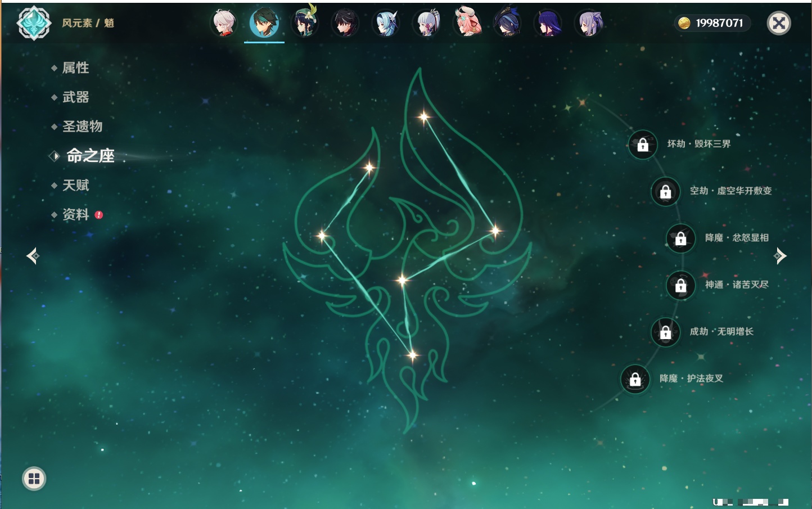Click the 风元素 / 魈 title text
This screenshot has height=509, width=812.
(x=88, y=23)
